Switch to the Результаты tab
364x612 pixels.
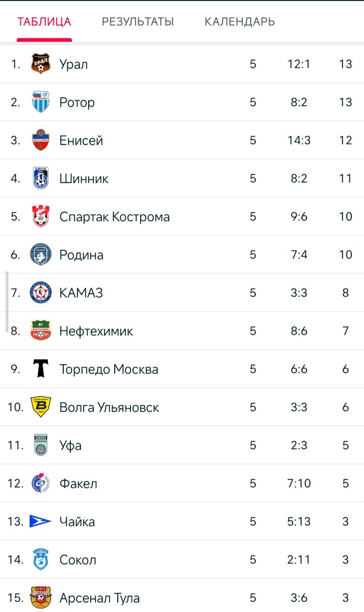coord(138,22)
